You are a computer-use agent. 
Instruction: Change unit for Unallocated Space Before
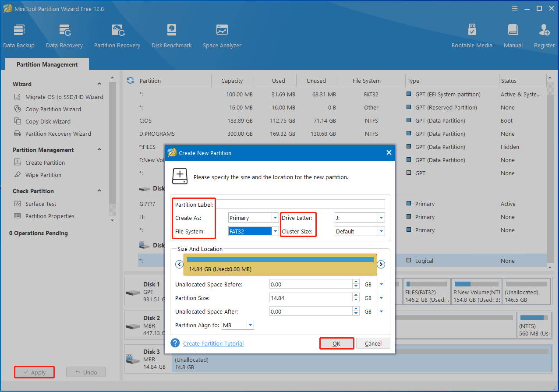pos(381,284)
